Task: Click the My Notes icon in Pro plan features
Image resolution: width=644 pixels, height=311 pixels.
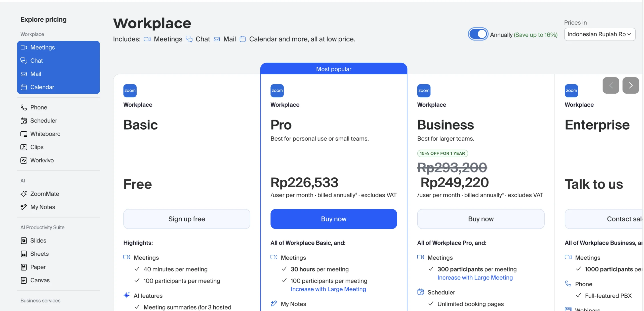Action: pyautogui.click(x=274, y=303)
